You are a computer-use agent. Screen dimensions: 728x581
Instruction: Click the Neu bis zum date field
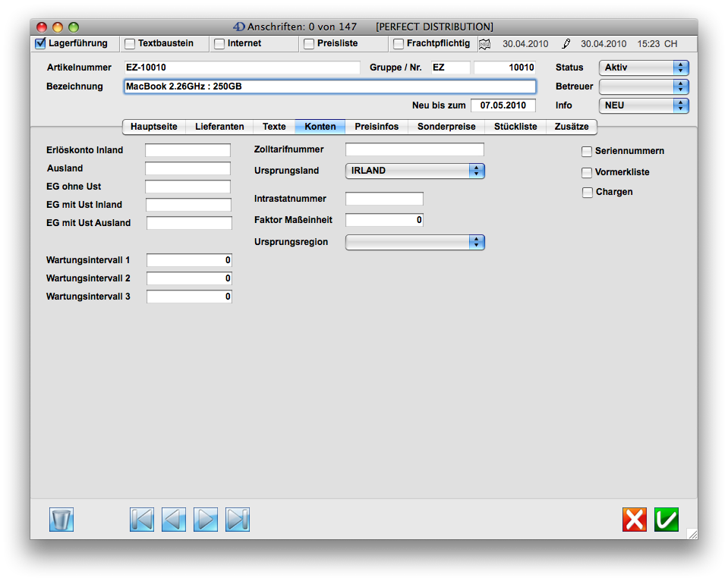click(503, 105)
